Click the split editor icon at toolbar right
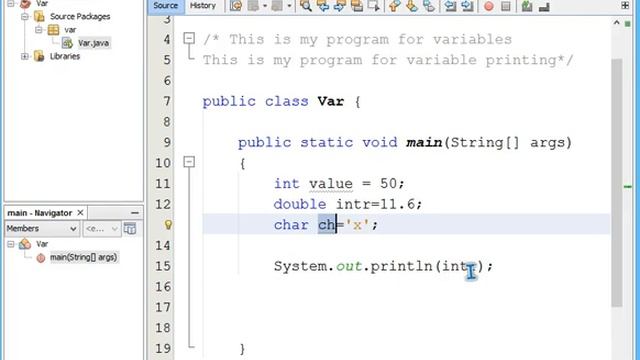 tap(625, 5)
